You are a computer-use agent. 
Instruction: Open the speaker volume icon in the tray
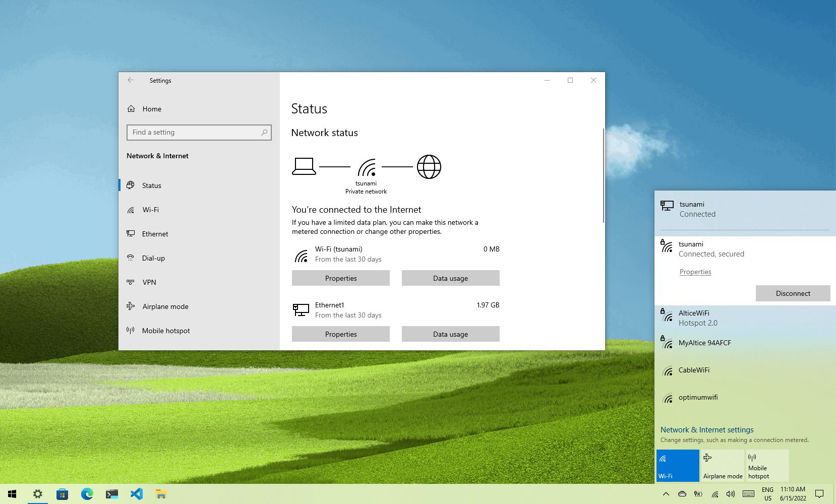click(730, 494)
